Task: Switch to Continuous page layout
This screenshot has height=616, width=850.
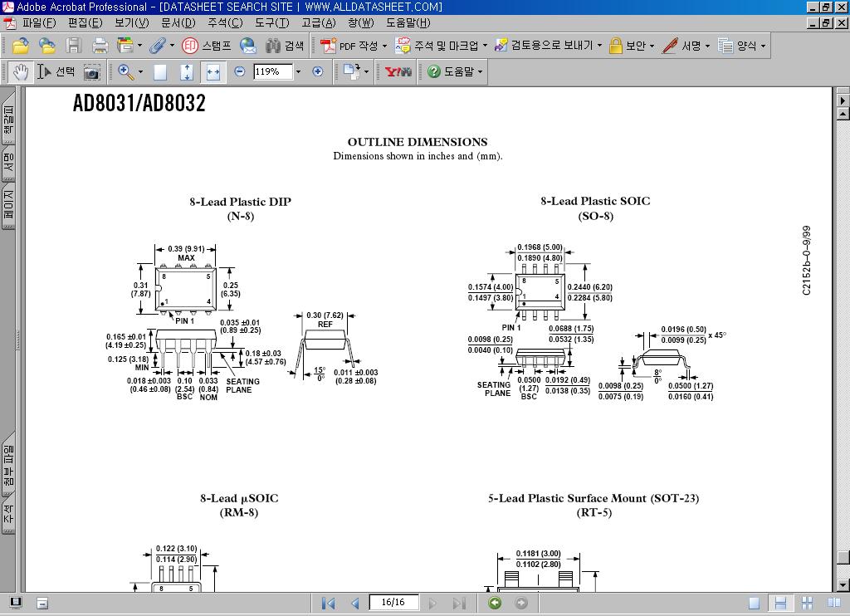Action: tap(780, 603)
